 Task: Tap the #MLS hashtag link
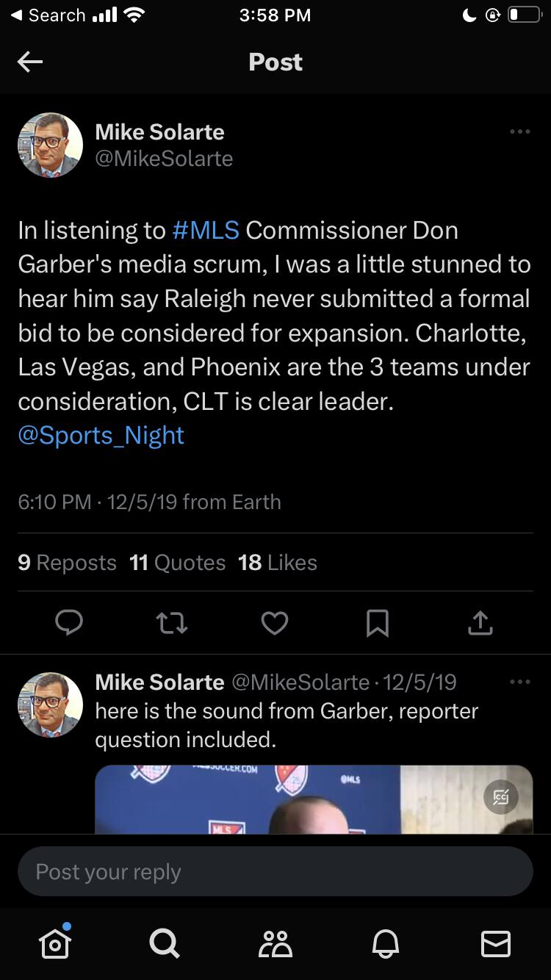(x=206, y=231)
